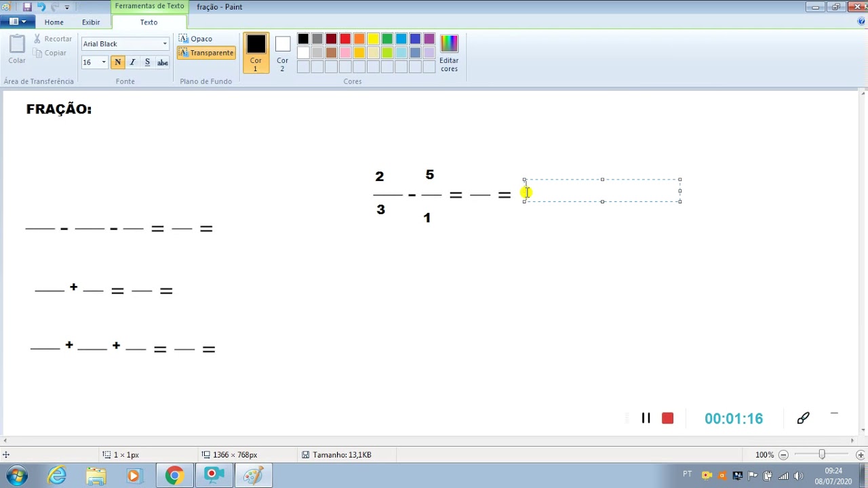Pick the yellow color swatch
The image size is (868, 488).
tap(373, 39)
